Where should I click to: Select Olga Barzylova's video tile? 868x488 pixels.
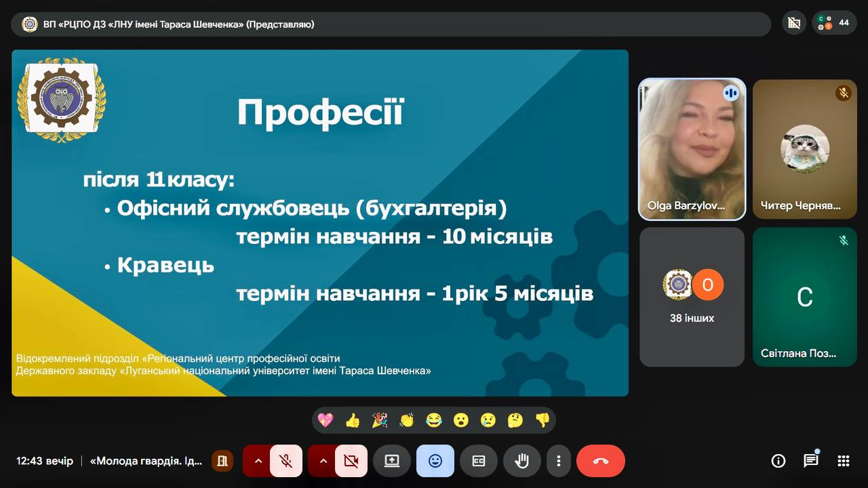[x=692, y=149]
